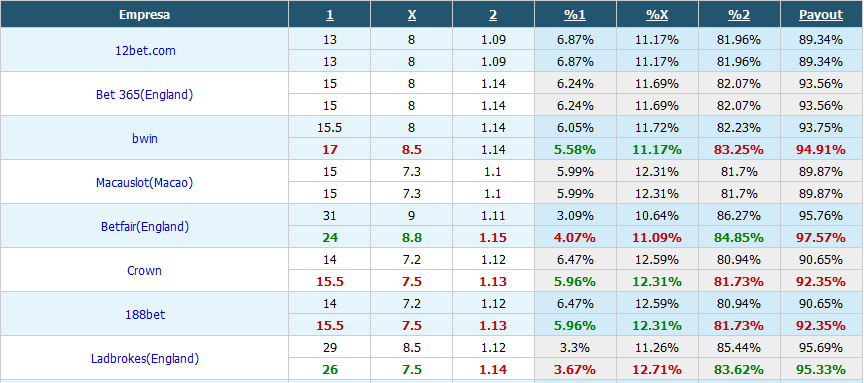The image size is (864, 383).
Task: Click the %1 column header
Action: point(575,15)
